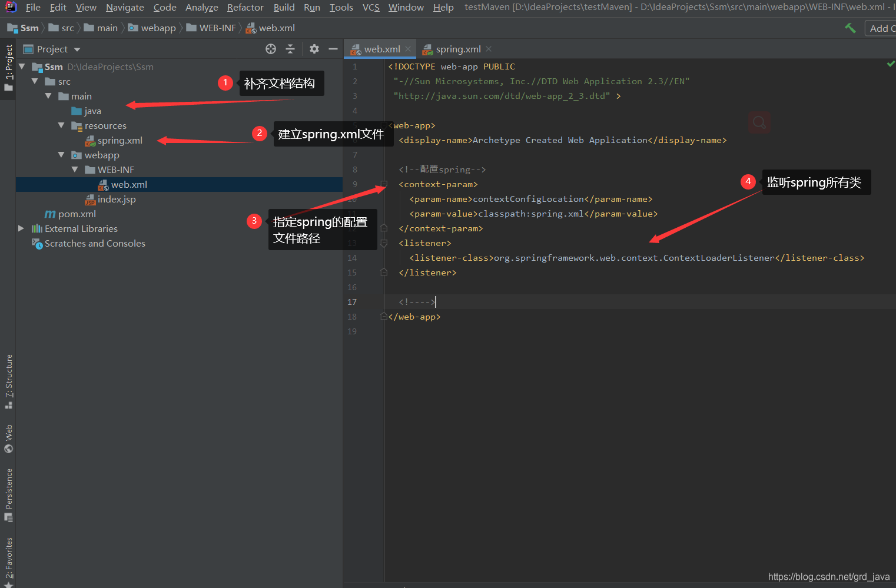Open the Run menu
Screen dimensions: 896x588
(312, 7)
